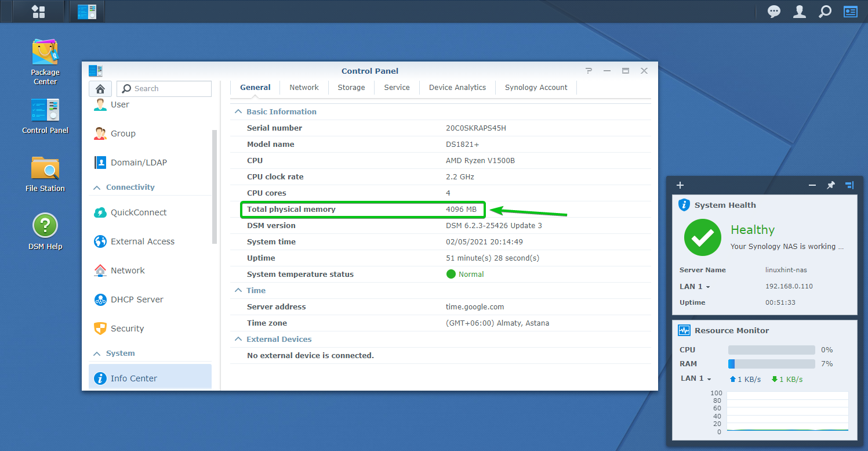Pin the widget panel
The width and height of the screenshot is (868, 451).
pos(830,185)
